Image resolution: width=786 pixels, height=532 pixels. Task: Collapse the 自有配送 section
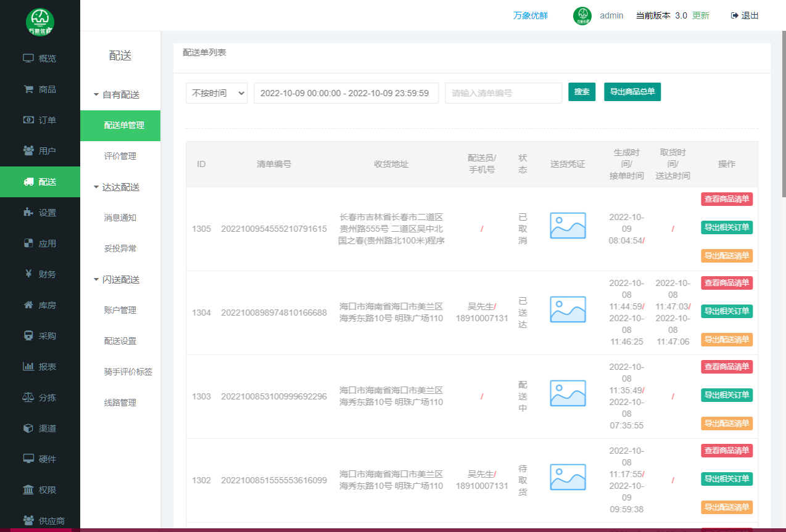(117, 95)
